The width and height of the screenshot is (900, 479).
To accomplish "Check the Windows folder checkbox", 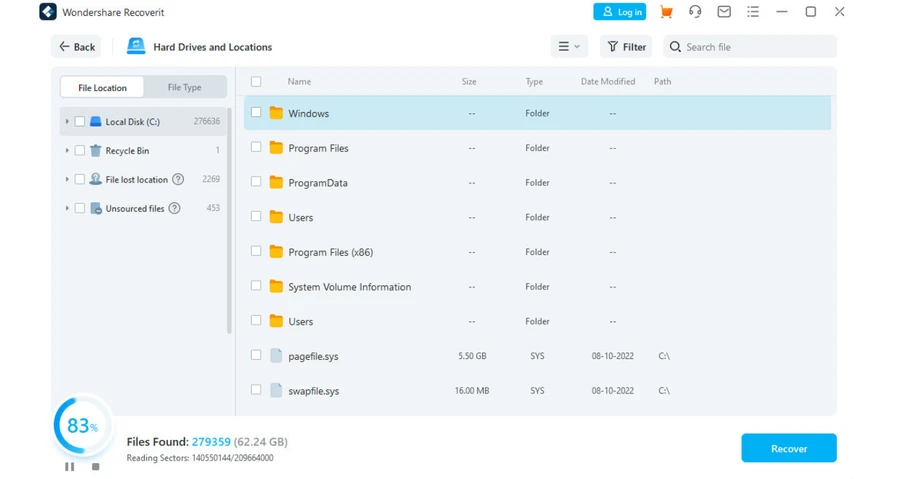I will 256,112.
